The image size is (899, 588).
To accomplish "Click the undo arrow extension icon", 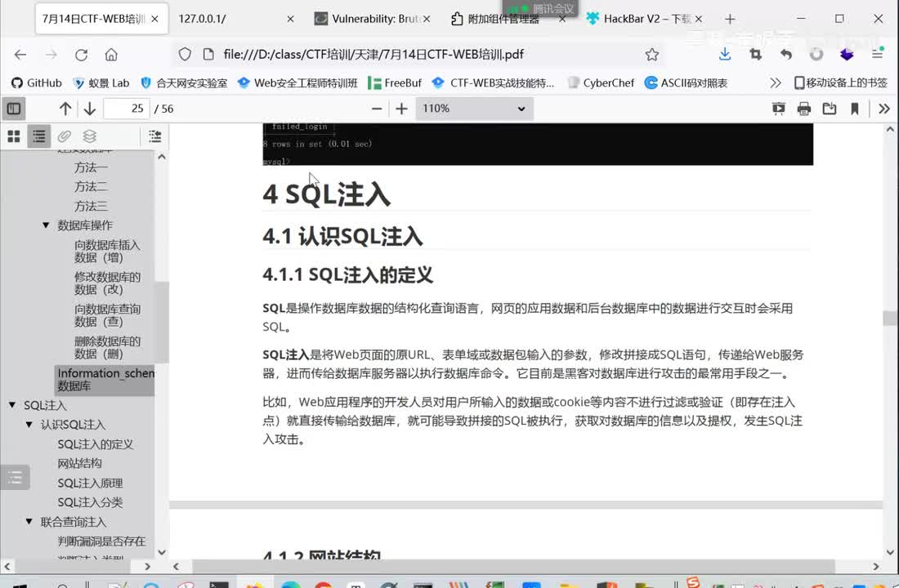I will coord(786,55).
